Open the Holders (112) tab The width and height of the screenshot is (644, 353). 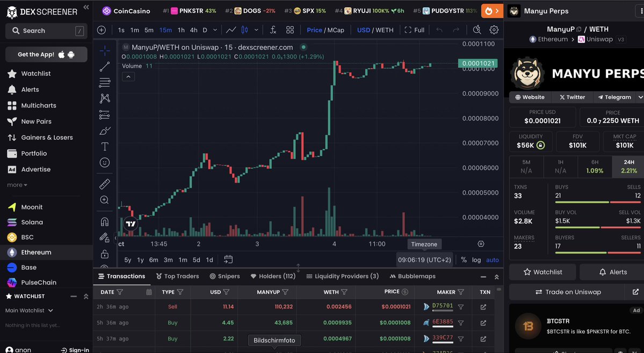(273, 277)
